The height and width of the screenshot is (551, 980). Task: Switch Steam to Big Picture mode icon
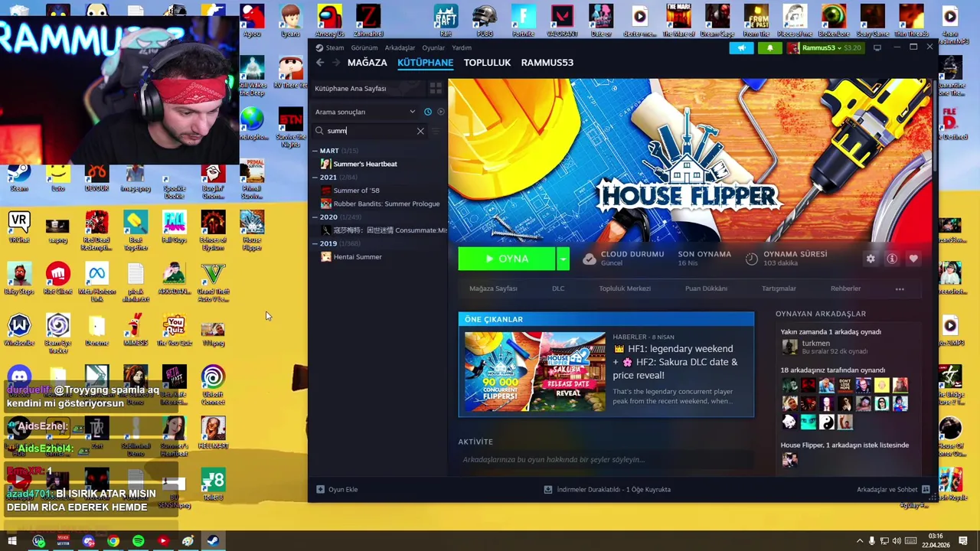877,47
